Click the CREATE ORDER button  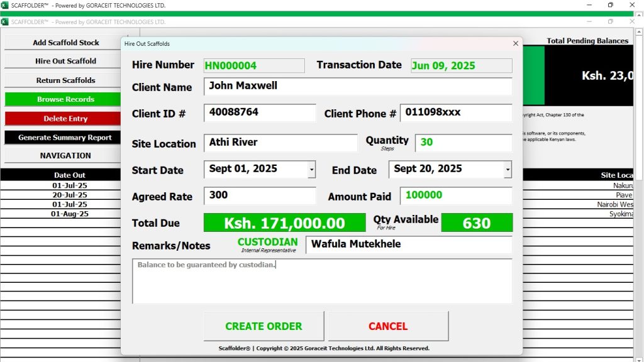[x=264, y=326]
